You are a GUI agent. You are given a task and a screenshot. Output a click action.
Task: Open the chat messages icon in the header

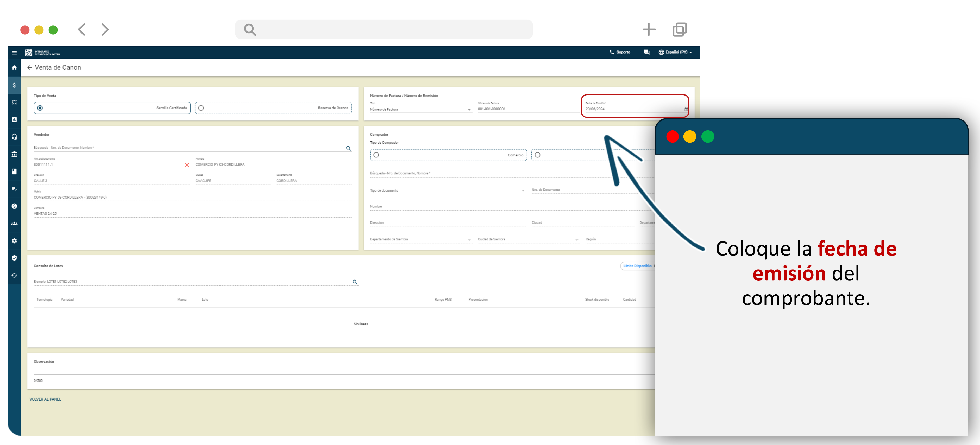pyautogui.click(x=646, y=53)
